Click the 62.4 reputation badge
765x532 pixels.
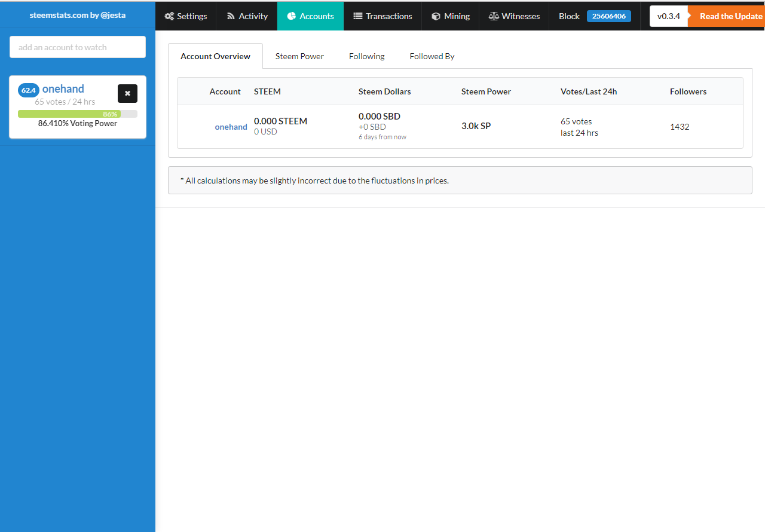pos(29,90)
